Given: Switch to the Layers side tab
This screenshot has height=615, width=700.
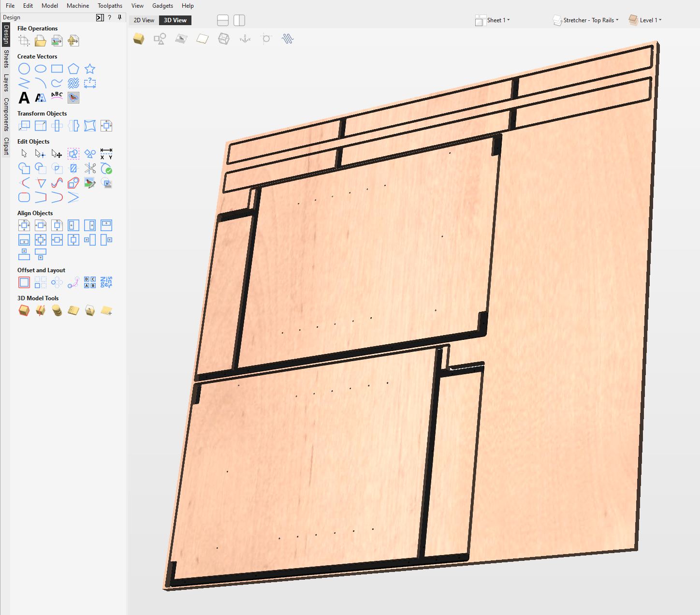Looking at the screenshot, I should point(6,83).
